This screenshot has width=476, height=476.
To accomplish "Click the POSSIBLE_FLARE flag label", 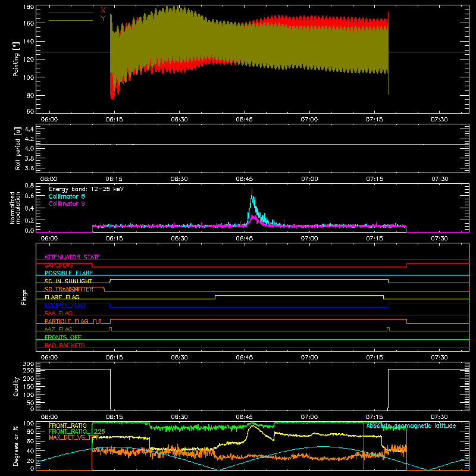I will 68,273.
